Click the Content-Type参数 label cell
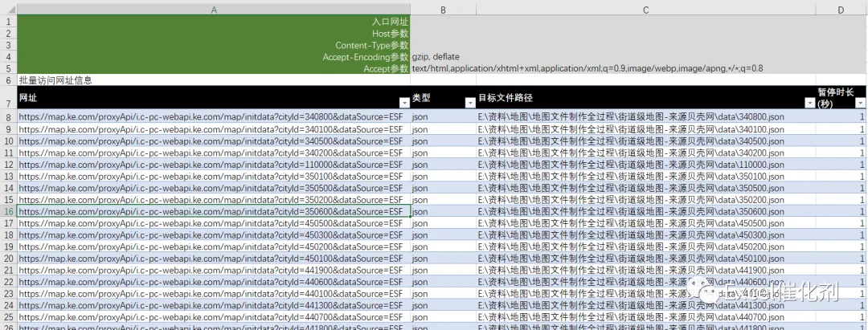 [x=215, y=45]
